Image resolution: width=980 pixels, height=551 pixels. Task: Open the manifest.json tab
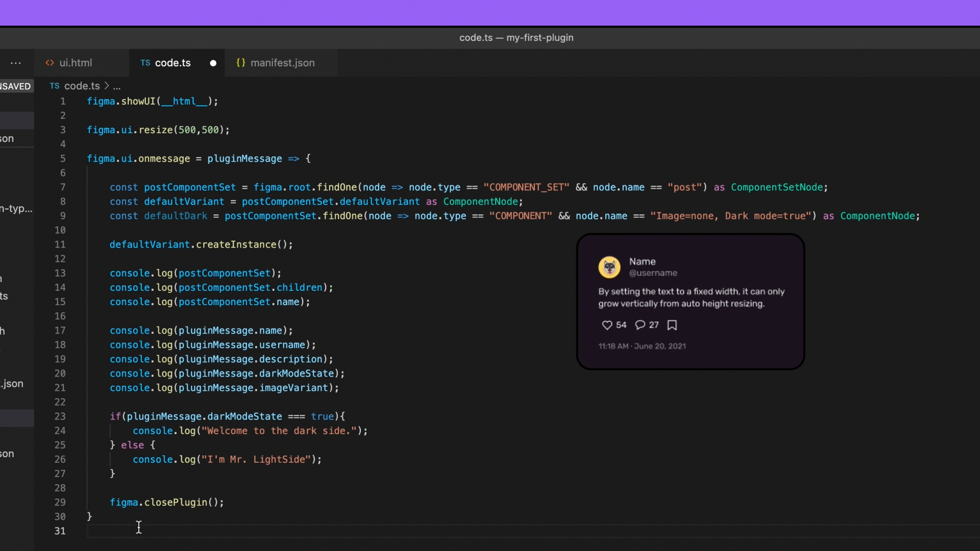tap(282, 63)
